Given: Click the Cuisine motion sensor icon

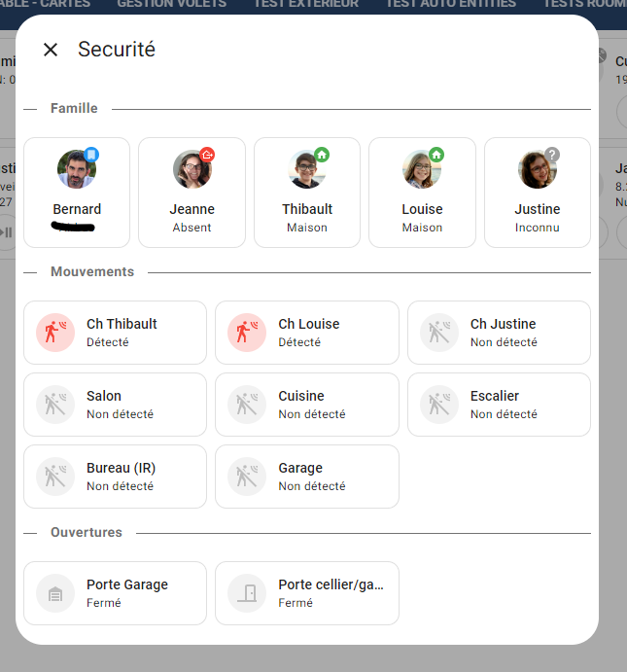Looking at the screenshot, I should point(247,405).
